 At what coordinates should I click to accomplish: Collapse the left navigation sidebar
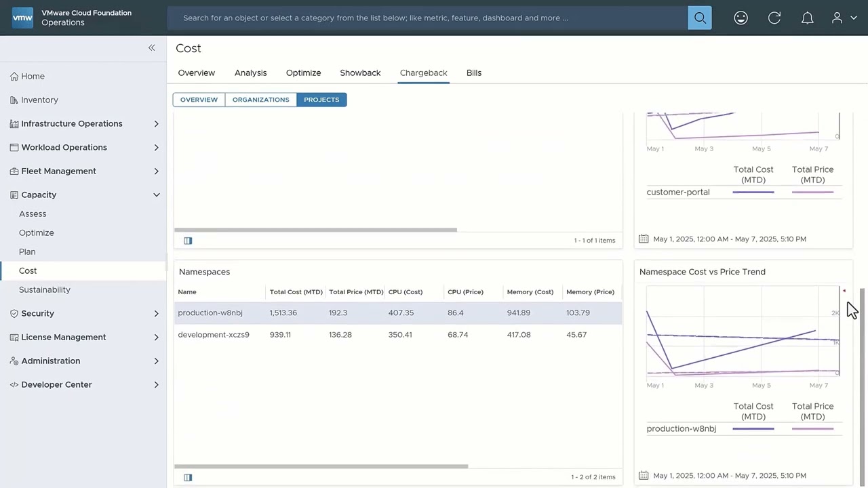[x=152, y=47]
